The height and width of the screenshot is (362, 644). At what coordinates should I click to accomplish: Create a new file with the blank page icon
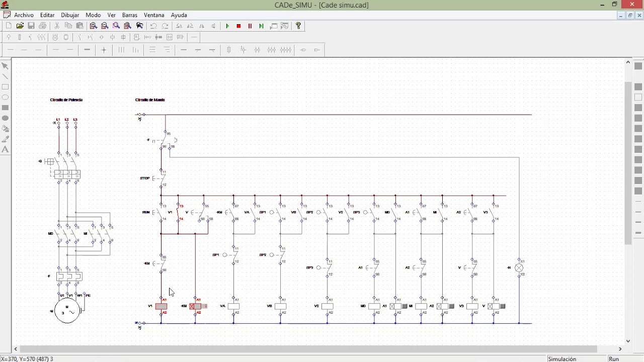(x=9, y=26)
